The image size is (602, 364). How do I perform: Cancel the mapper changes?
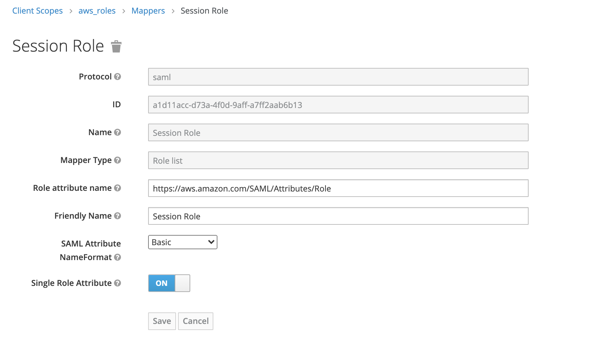tap(196, 321)
